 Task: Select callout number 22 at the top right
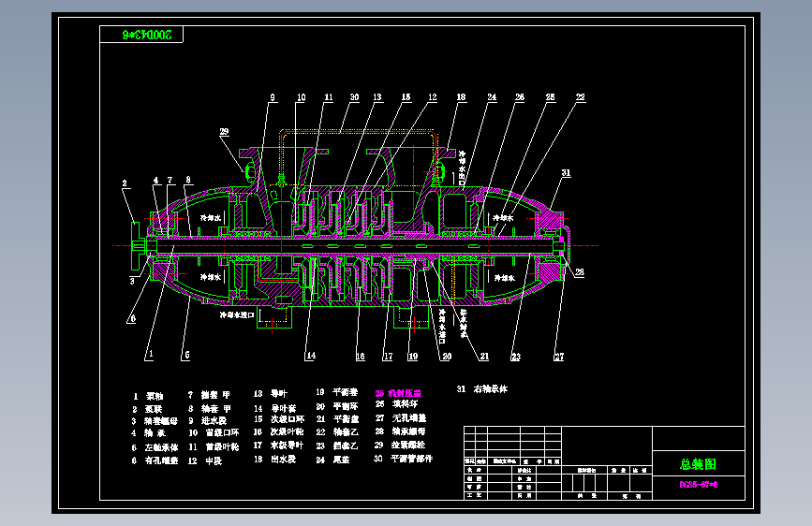(x=580, y=97)
